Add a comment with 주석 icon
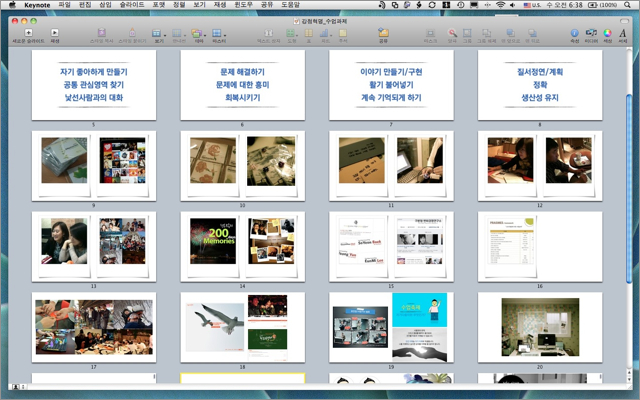 coord(343,36)
